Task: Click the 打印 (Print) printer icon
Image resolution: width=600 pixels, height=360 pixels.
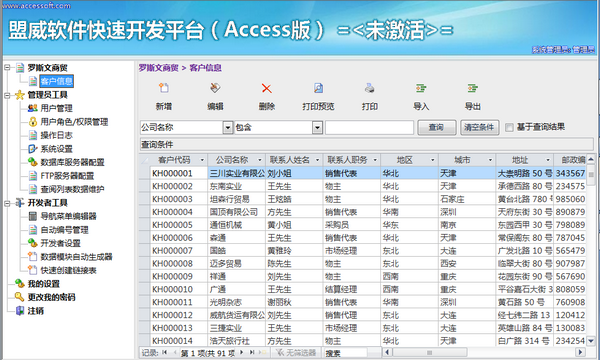Action: click(x=370, y=88)
